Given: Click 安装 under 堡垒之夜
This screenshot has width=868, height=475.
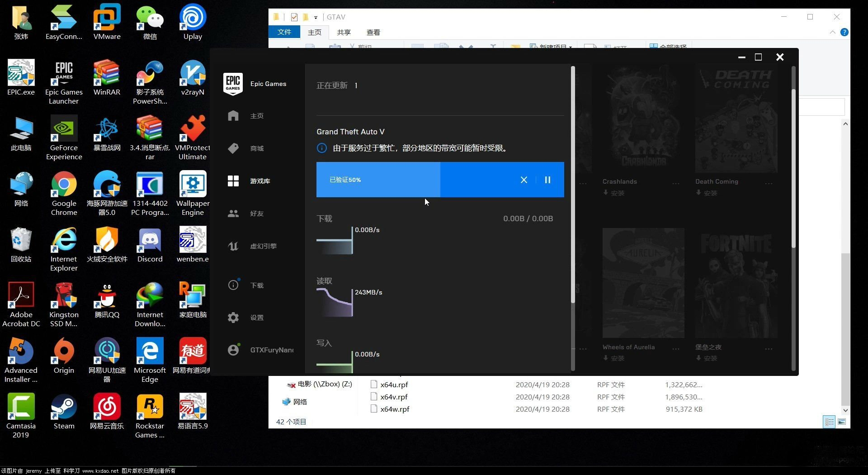Looking at the screenshot, I should [x=707, y=358].
